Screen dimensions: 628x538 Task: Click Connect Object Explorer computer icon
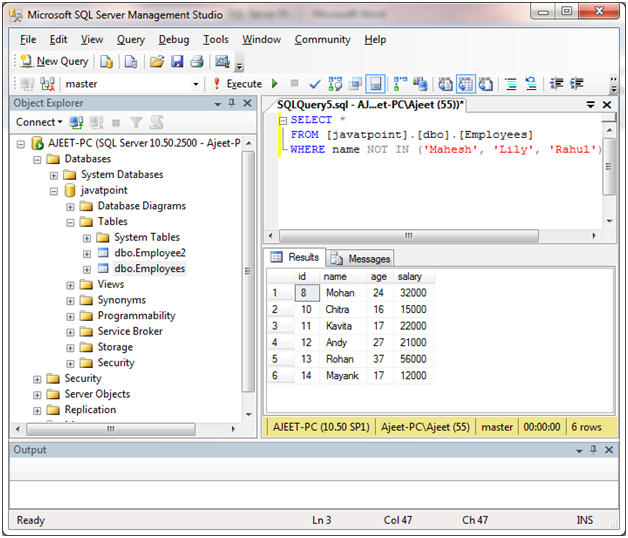(76, 122)
